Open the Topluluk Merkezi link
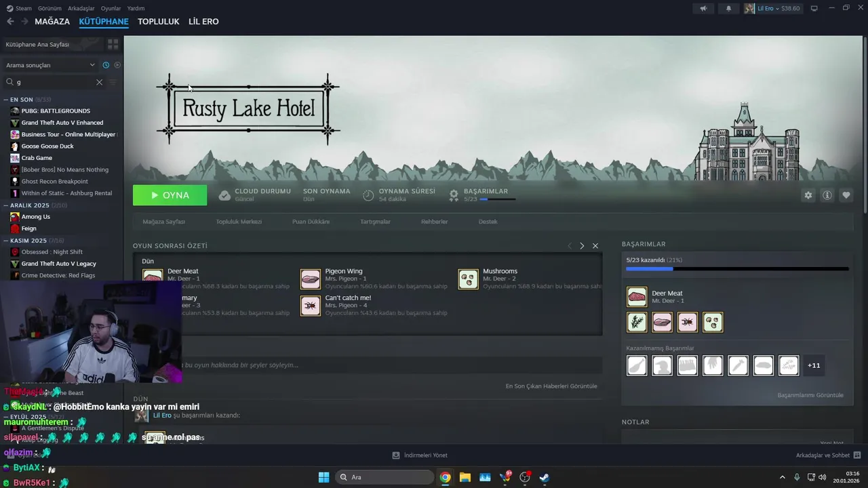 [x=239, y=222]
